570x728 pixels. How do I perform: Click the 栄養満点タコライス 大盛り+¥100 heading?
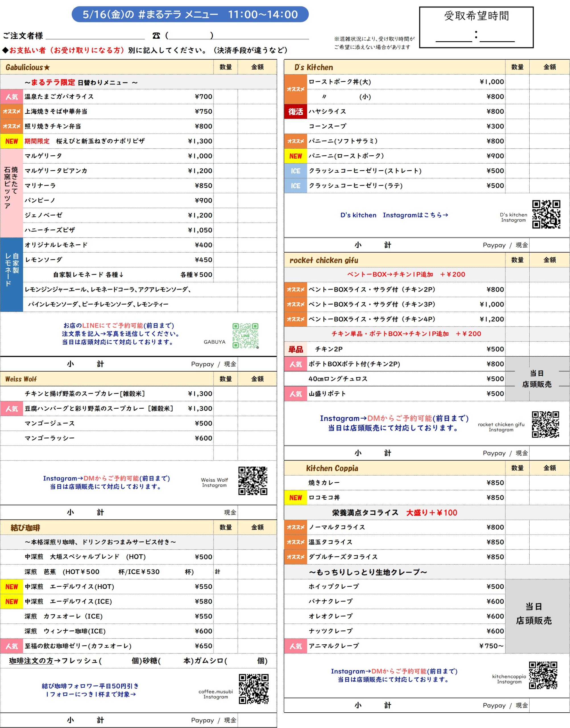point(395,513)
